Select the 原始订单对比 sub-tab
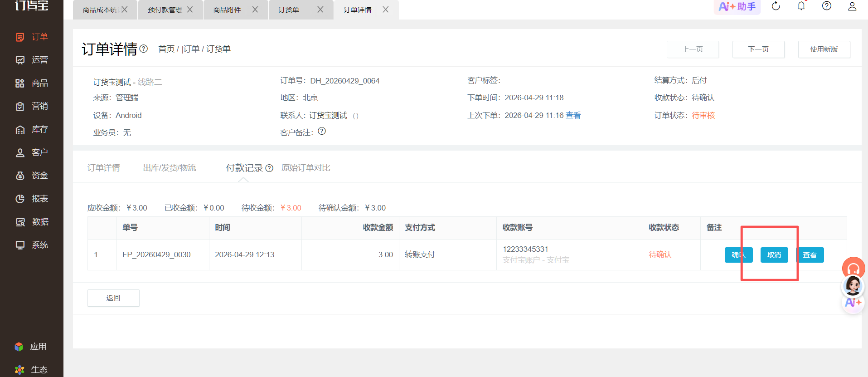This screenshot has width=868, height=377. [x=306, y=168]
